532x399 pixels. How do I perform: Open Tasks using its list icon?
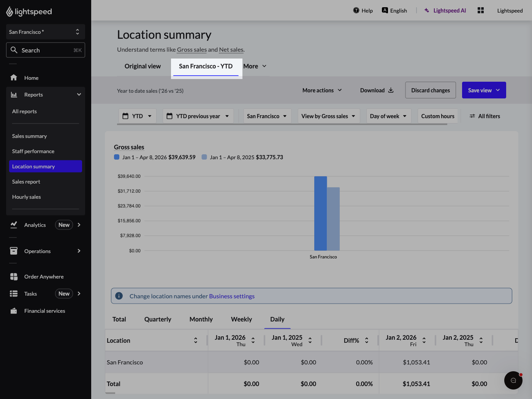[x=14, y=293]
